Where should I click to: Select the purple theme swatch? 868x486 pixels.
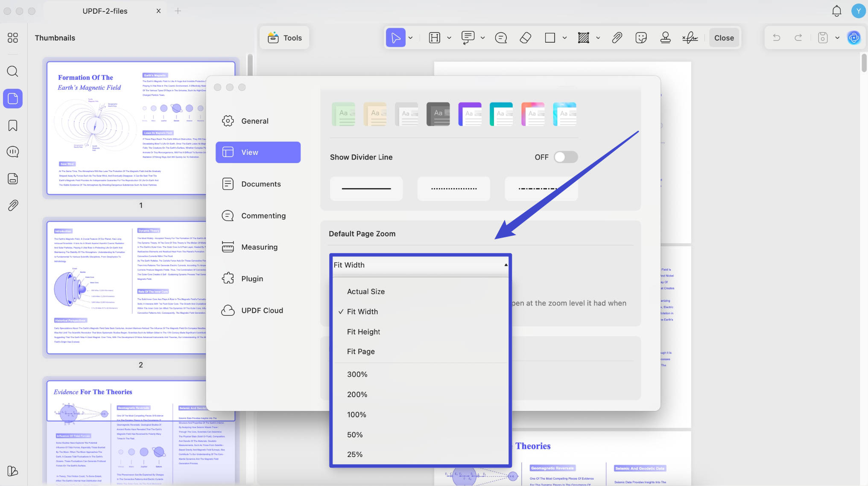(x=470, y=114)
